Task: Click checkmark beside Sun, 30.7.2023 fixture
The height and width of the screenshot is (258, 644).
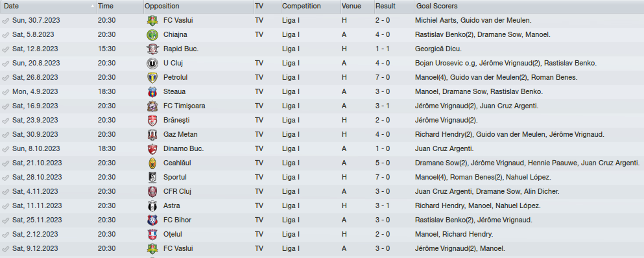Action: coord(5,21)
